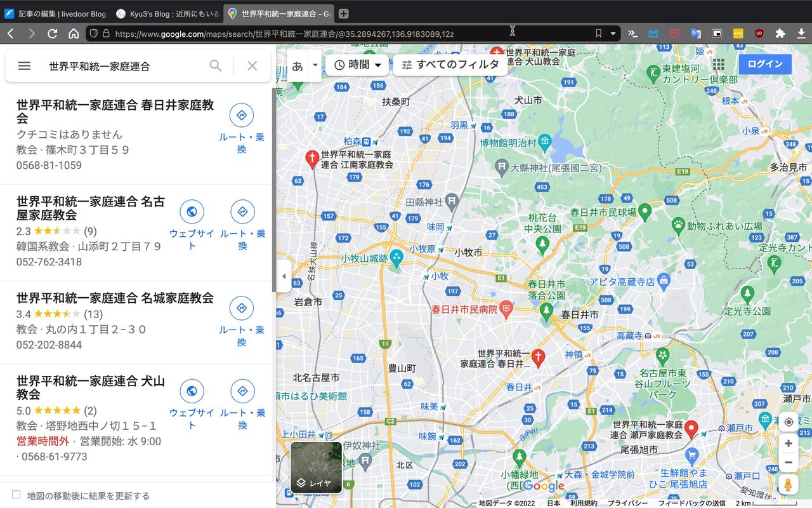Click 小牧山城跡 landmark marker
812x508 pixels.
point(396,258)
